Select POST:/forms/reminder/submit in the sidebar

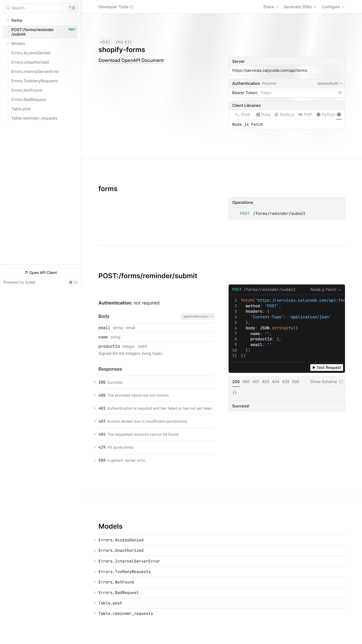pos(41,32)
